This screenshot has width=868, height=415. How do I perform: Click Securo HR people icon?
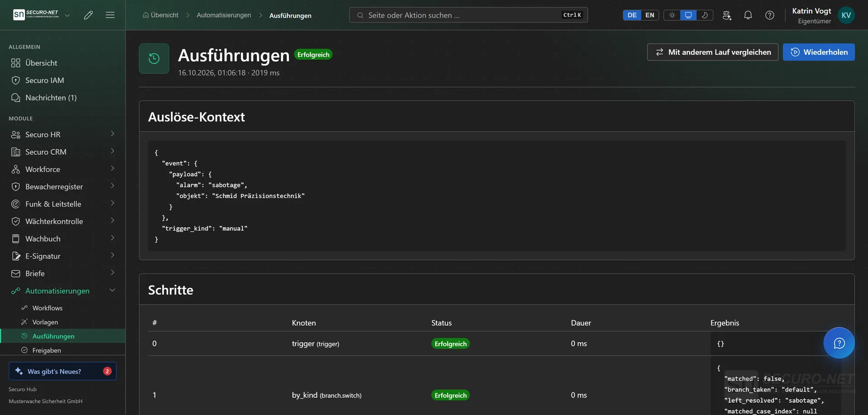click(16, 134)
